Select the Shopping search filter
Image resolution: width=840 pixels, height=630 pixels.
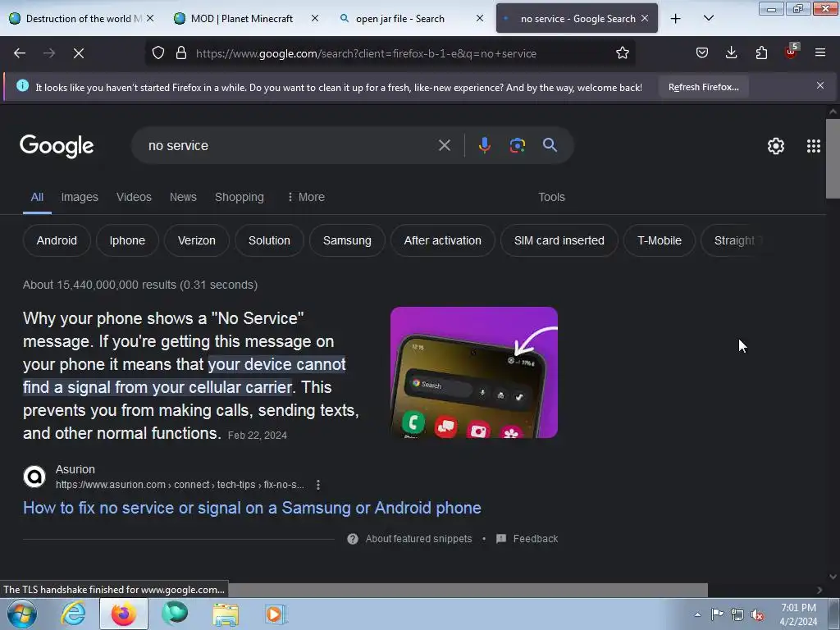tap(240, 197)
